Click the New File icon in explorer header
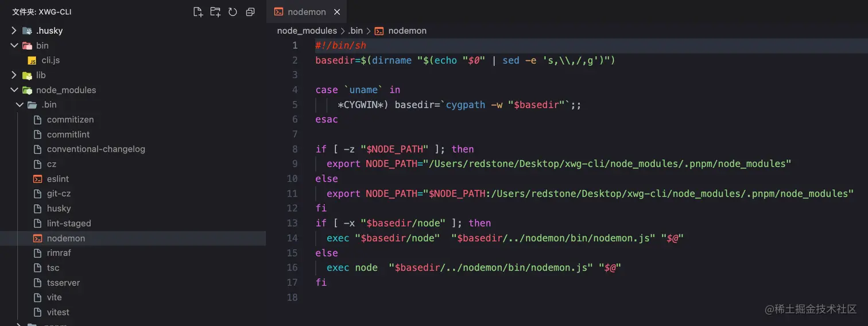 [198, 11]
